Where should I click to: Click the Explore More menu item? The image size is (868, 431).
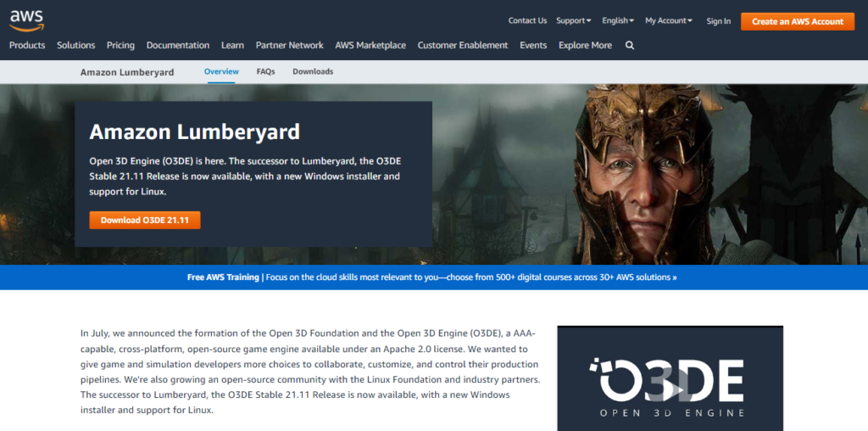pyautogui.click(x=585, y=46)
